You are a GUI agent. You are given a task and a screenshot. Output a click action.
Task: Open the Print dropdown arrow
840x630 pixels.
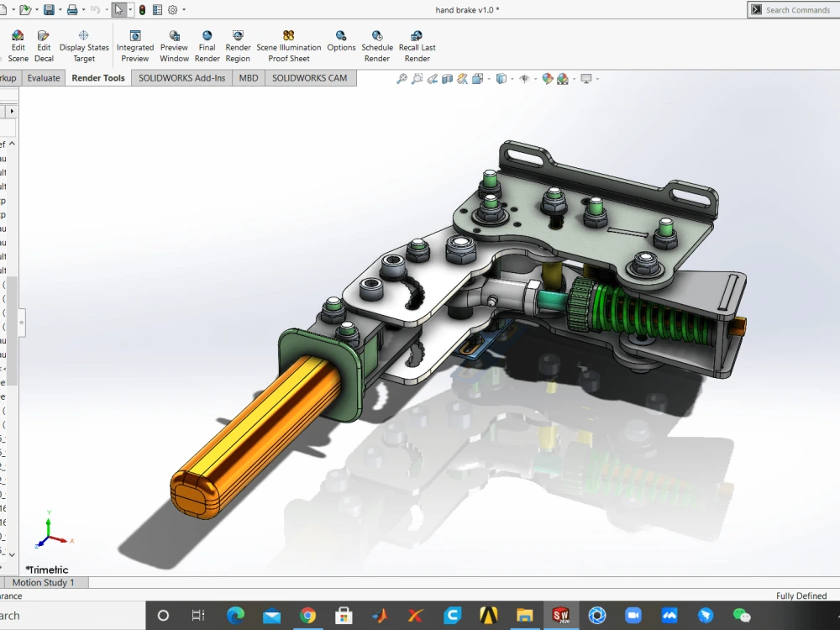pyautogui.click(x=83, y=9)
